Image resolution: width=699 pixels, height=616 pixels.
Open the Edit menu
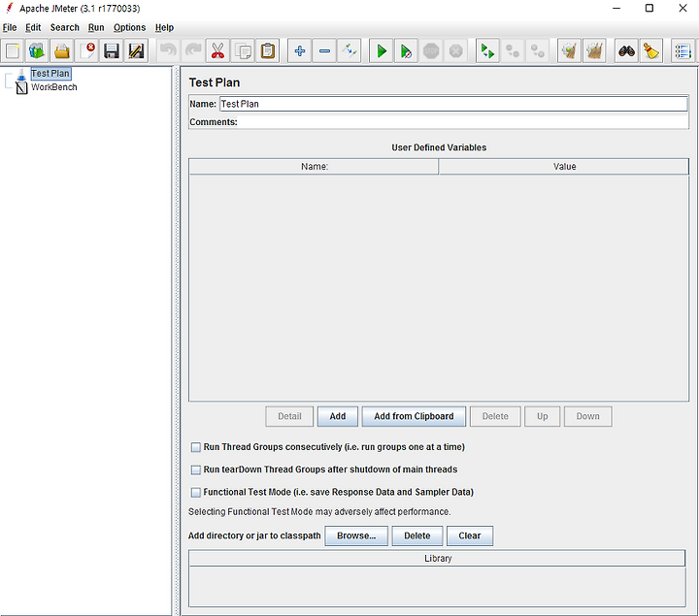(x=33, y=27)
